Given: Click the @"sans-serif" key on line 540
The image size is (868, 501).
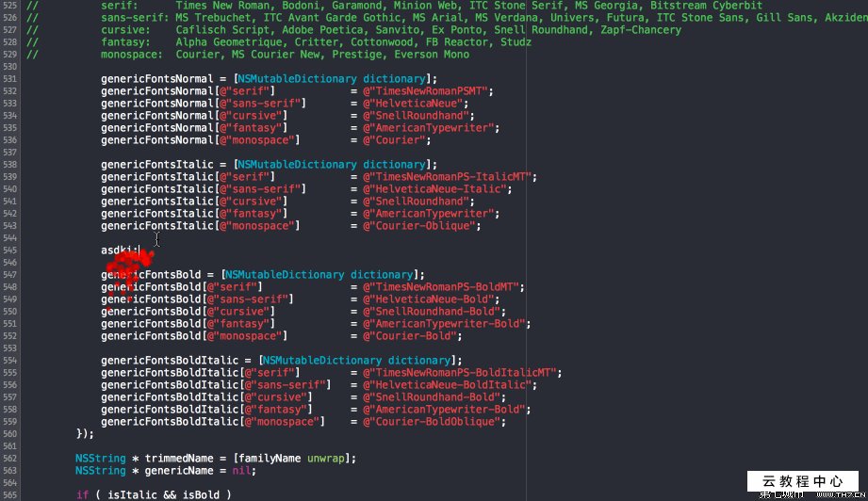Looking at the screenshot, I should tap(259, 188).
